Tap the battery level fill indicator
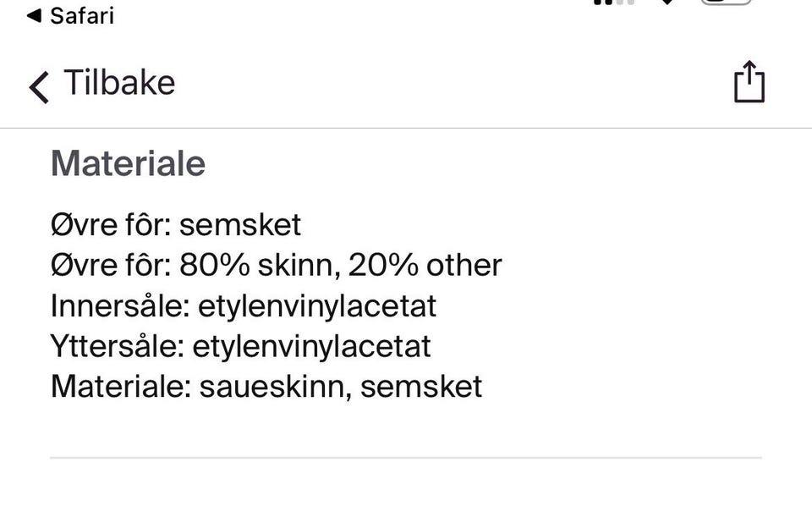This screenshot has width=812, height=506. [715, 3]
